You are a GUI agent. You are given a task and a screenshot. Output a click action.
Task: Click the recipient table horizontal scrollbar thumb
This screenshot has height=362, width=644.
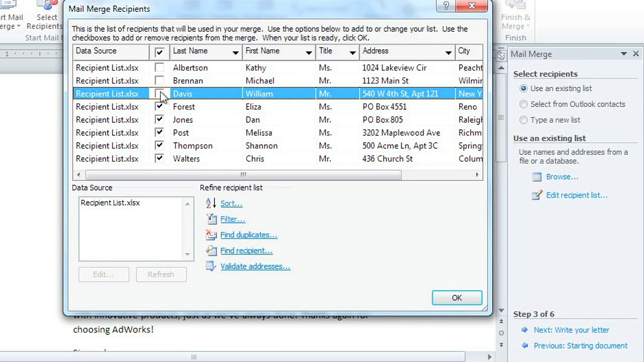pyautogui.click(x=243, y=174)
